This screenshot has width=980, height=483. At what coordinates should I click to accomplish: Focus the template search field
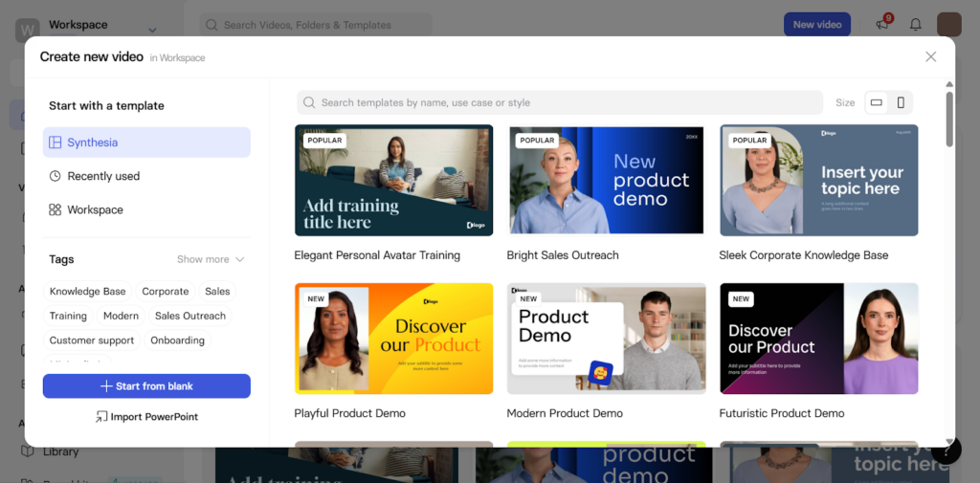(560, 102)
